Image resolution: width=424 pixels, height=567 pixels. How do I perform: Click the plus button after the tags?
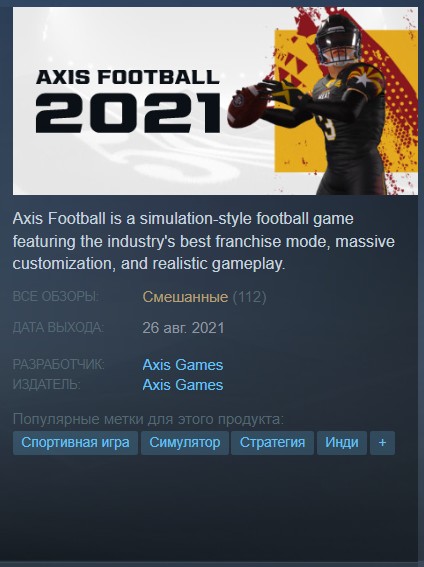tap(382, 443)
